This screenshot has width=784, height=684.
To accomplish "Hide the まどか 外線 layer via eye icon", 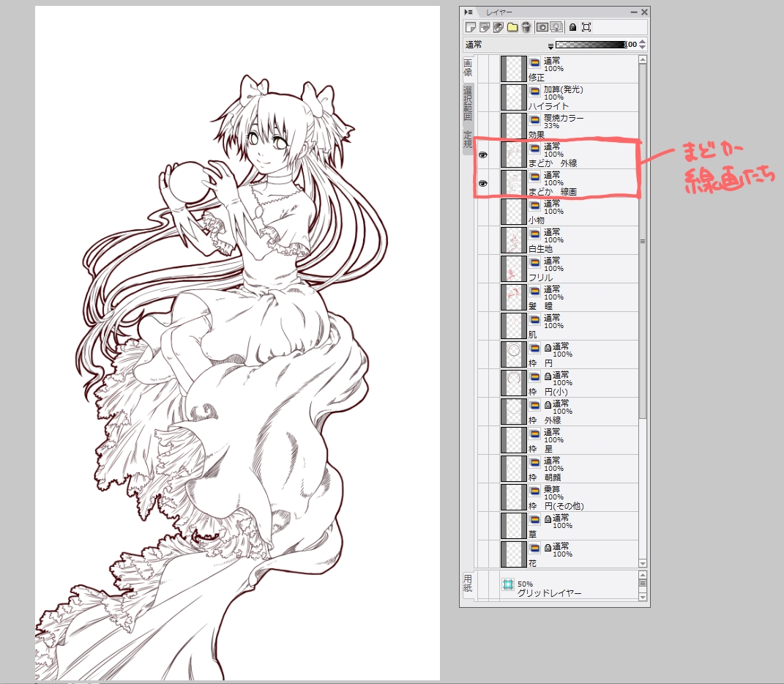I will [x=482, y=155].
